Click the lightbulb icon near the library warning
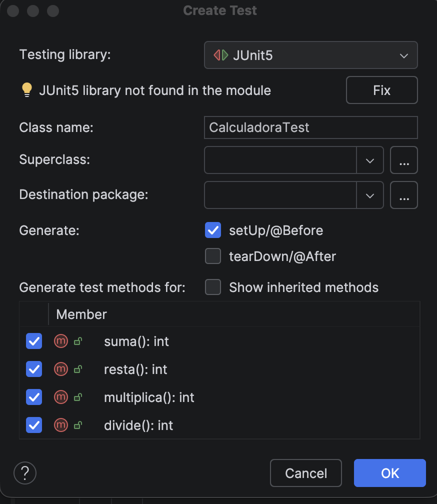Screen dimensions: 437x504 pyautogui.click(x=26, y=90)
